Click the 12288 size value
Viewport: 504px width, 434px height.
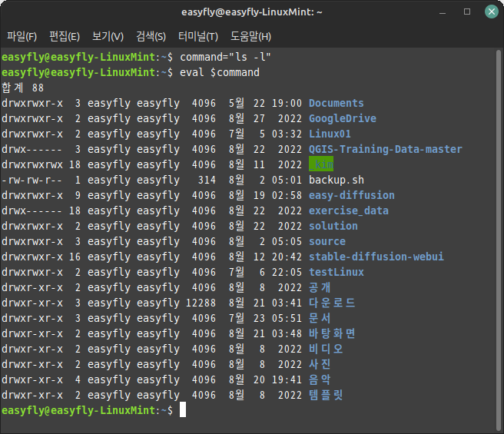pyautogui.click(x=201, y=303)
